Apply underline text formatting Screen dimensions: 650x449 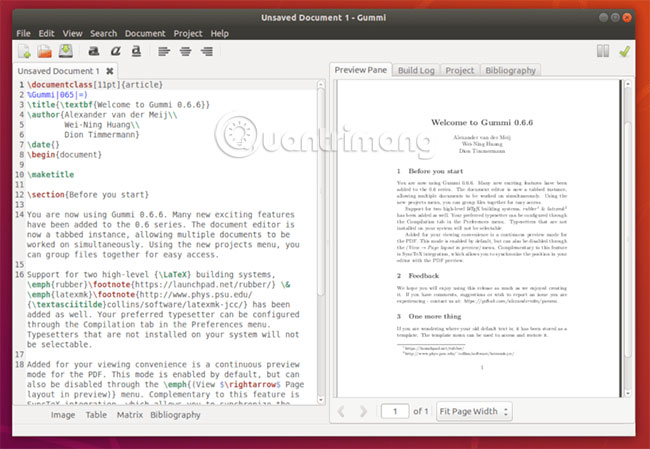coord(136,51)
